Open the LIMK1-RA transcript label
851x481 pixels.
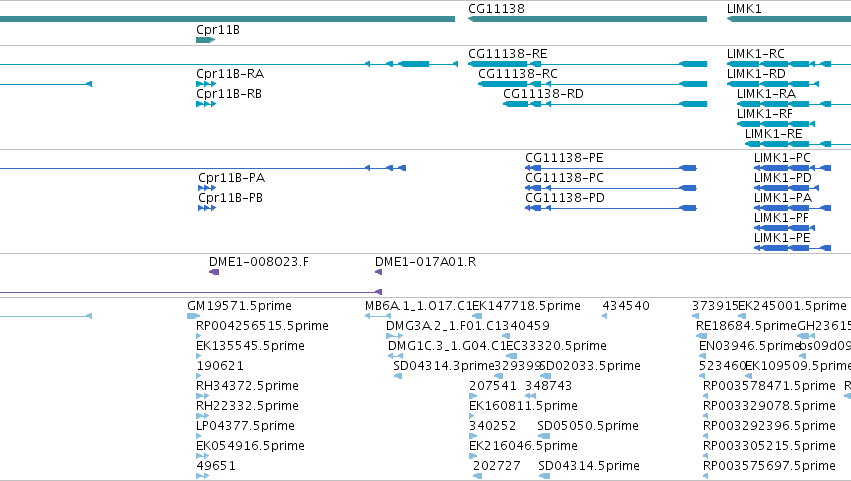[x=766, y=94]
